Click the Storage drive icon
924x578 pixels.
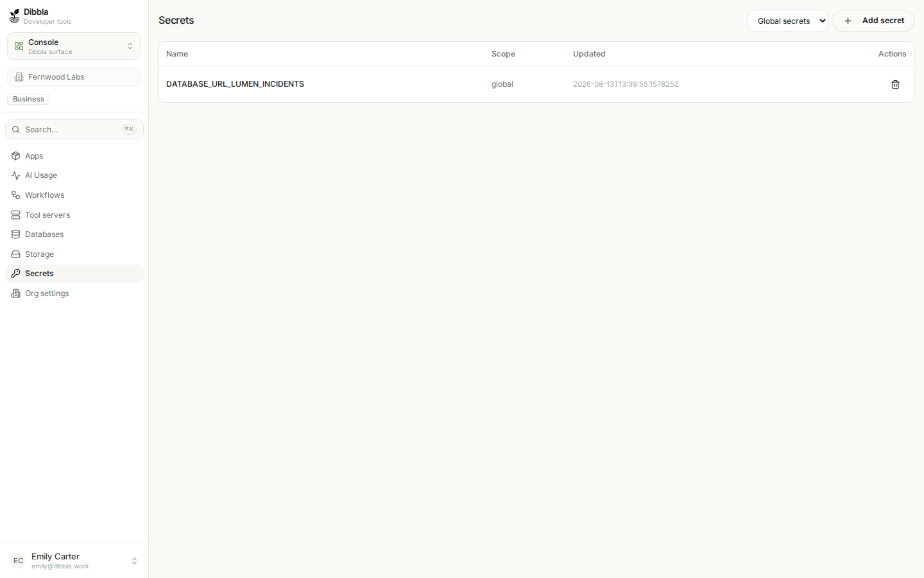(16, 254)
